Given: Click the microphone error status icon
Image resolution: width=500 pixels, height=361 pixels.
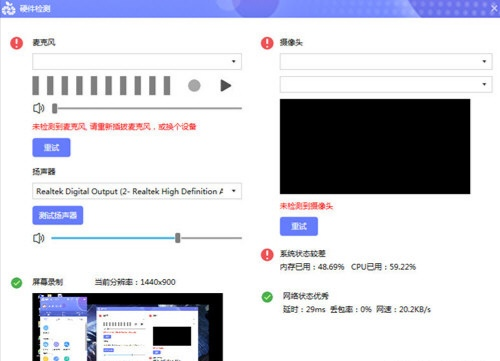Looking at the screenshot, I should click(16, 43).
